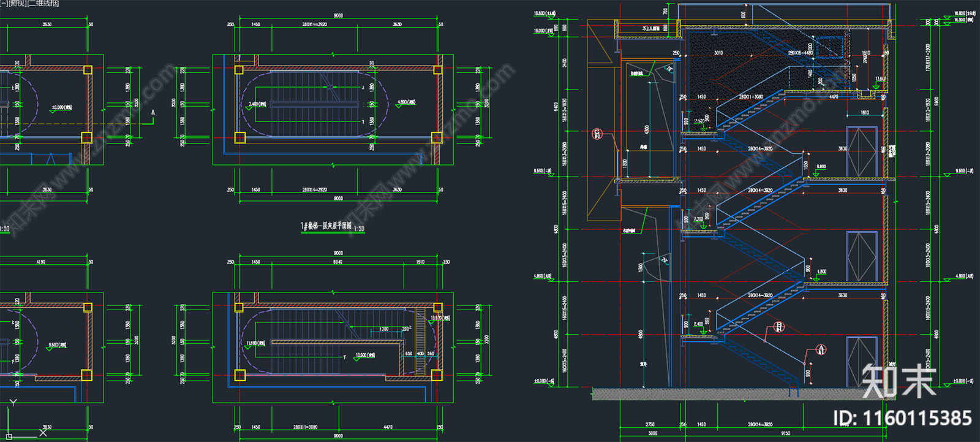Pick the top-right yellow column in the mezzanine plan
The image size is (980, 442).
[x=437, y=70]
